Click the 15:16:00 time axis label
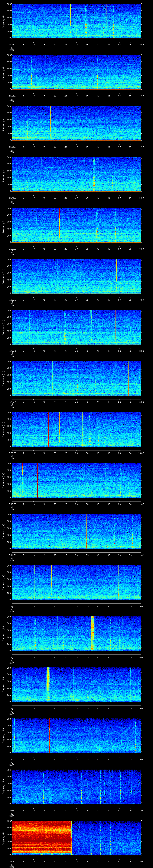This screenshot has width=153, height=868. [12, 811]
